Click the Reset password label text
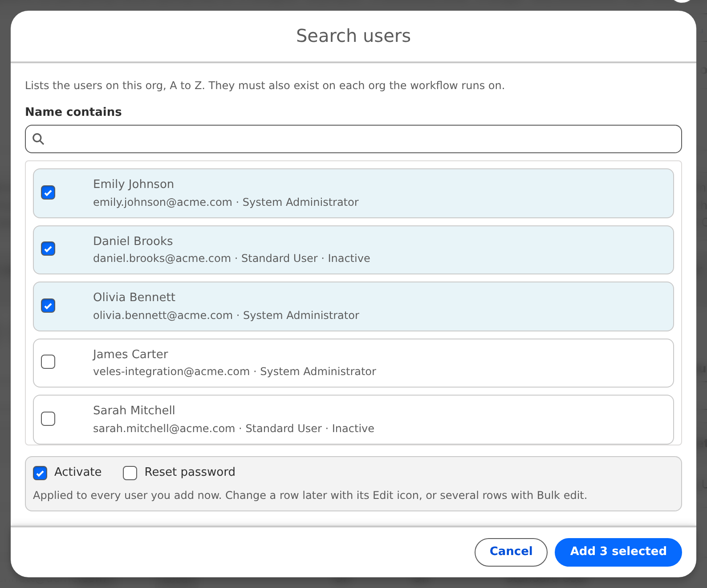The width and height of the screenshot is (707, 588). [190, 472]
